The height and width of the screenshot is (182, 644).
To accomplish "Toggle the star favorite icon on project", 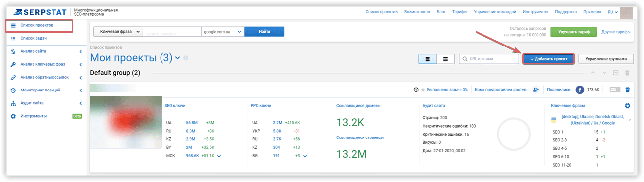I will [423, 90].
